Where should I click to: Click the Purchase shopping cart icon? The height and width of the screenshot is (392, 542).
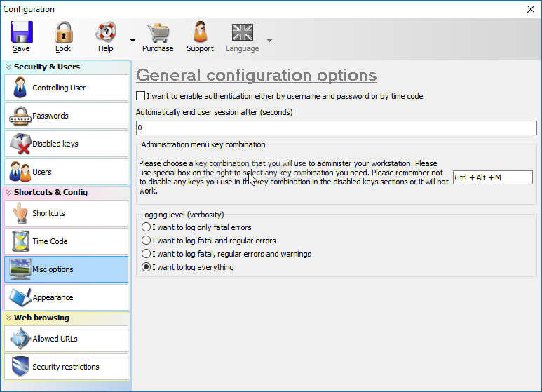pyautogui.click(x=158, y=32)
